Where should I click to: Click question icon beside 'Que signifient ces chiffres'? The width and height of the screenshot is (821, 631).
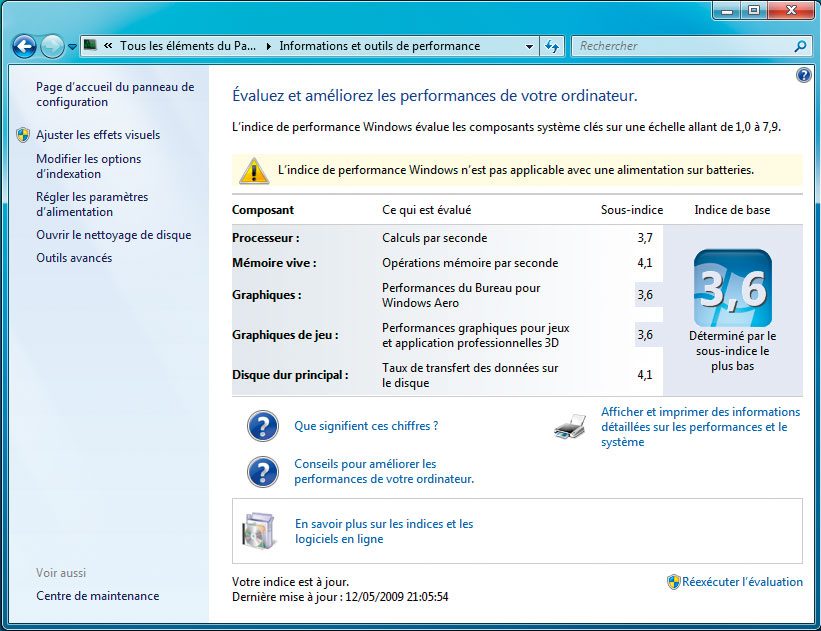(262, 426)
